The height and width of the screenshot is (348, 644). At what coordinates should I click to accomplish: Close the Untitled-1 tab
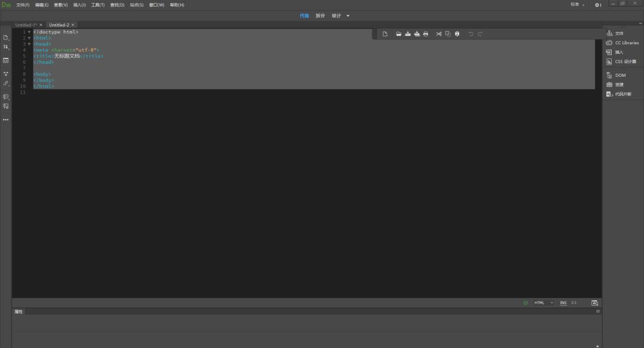click(x=41, y=25)
